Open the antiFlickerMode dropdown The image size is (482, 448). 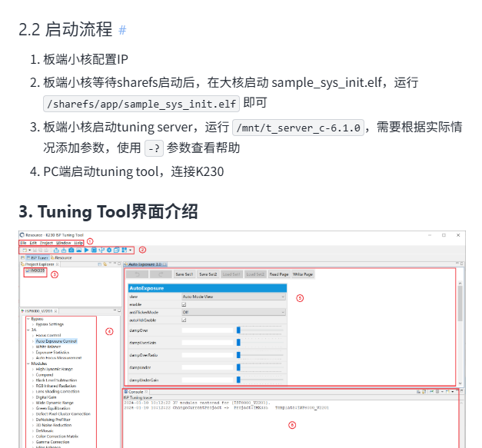point(233,313)
